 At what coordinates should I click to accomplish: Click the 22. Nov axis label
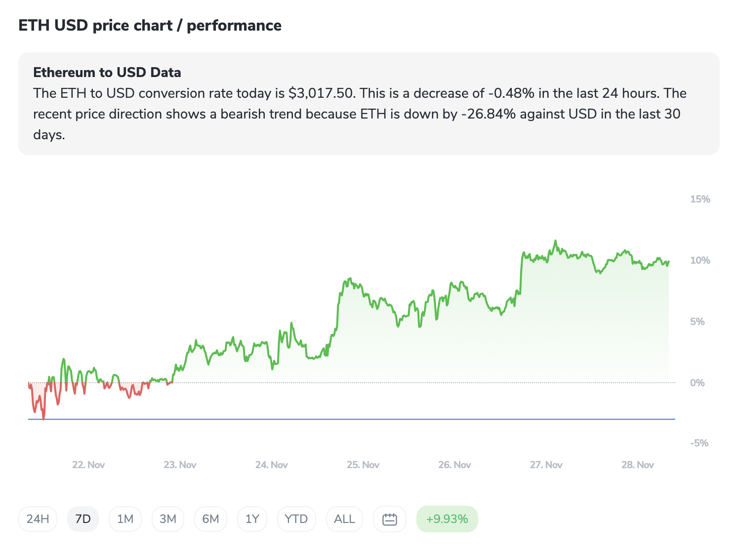pos(88,465)
